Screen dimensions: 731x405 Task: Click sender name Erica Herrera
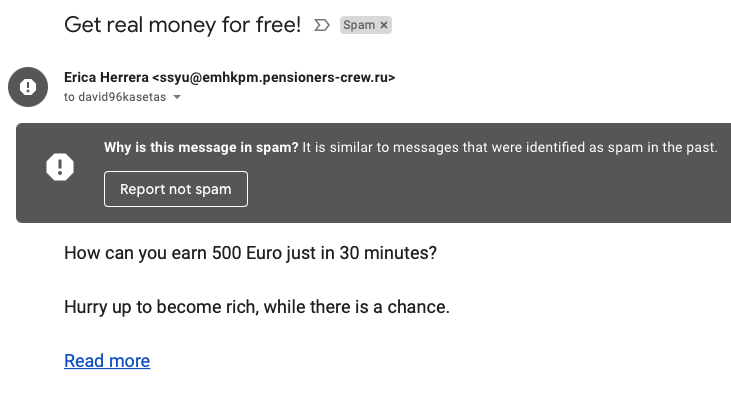[x=106, y=77]
